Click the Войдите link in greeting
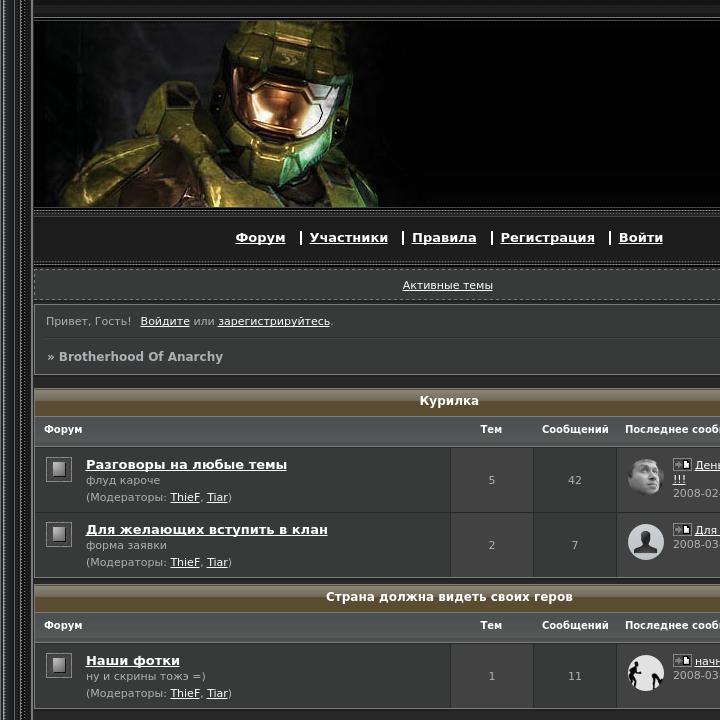This screenshot has height=720, width=720. click(165, 321)
